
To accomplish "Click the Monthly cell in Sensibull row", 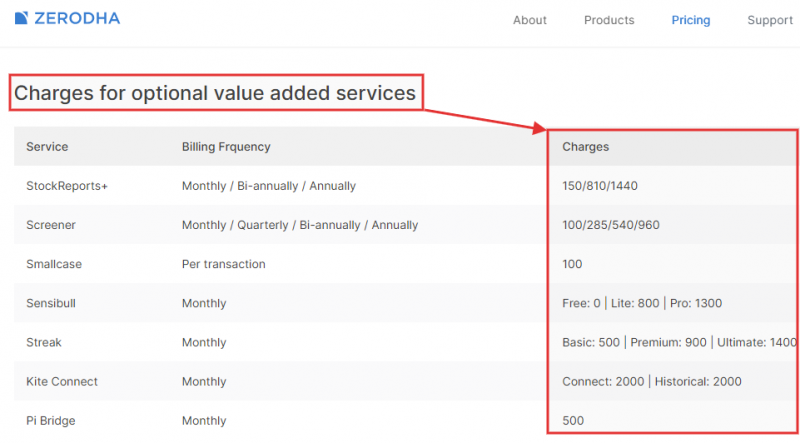I will point(204,303).
